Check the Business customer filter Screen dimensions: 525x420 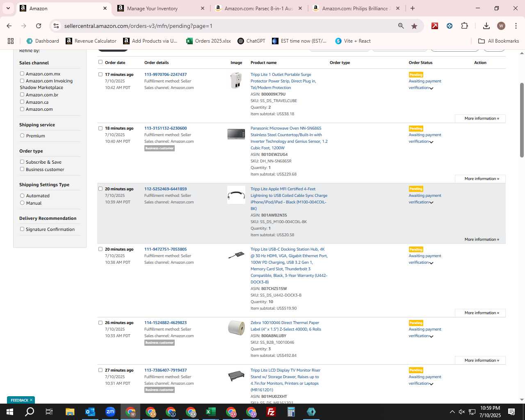click(x=22, y=169)
